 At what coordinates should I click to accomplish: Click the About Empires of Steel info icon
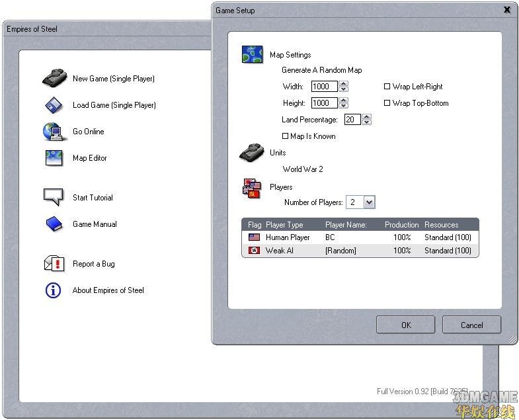point(53,290)
